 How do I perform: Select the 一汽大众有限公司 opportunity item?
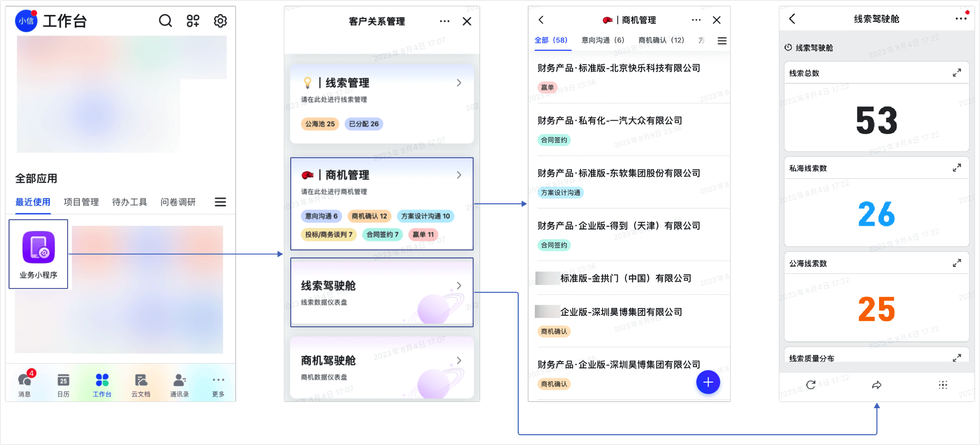(x=610, y=120)
